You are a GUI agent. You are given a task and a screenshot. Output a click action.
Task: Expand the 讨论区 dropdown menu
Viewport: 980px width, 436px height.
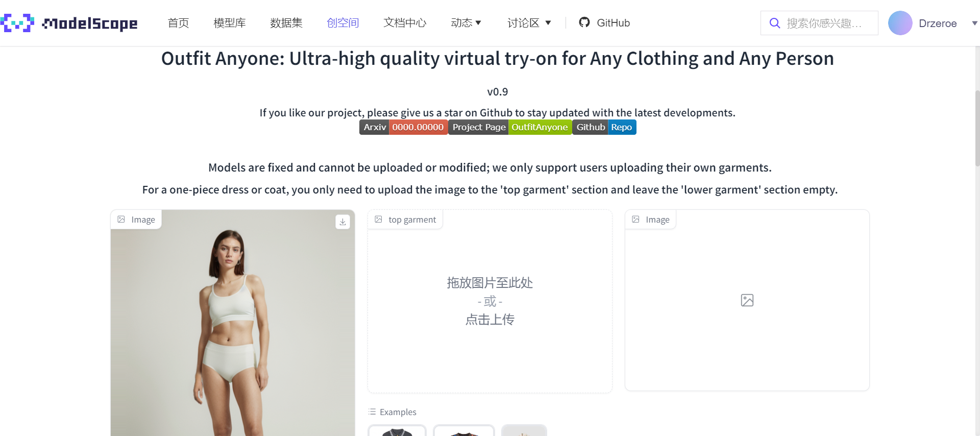coord(529,23)
